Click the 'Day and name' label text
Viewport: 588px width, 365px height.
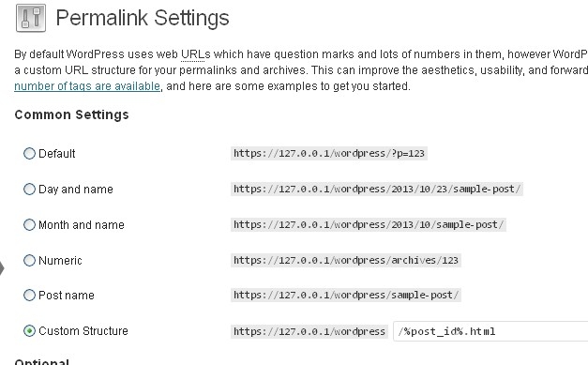tap(76, 190)
